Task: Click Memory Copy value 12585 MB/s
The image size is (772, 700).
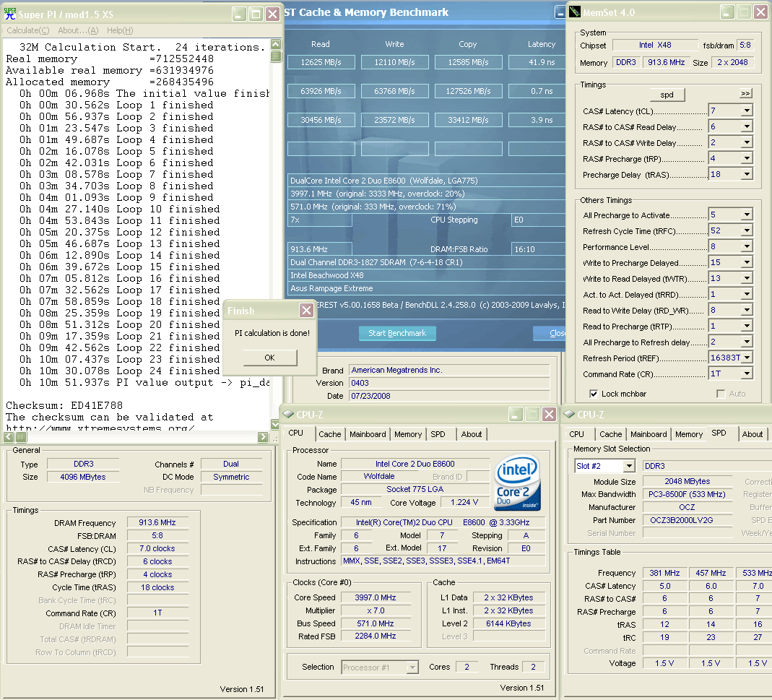Action: point(468,62)
